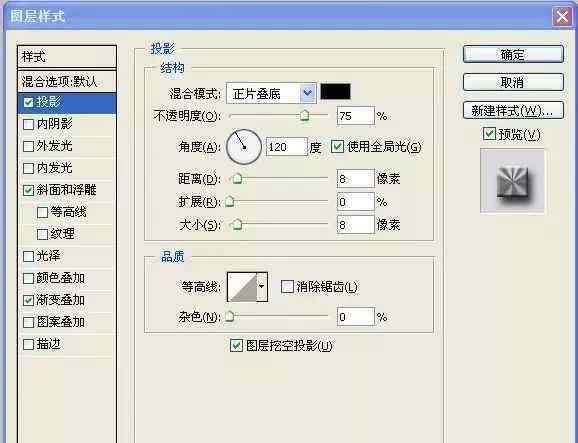Open the contour curve picker thumbnail
Screen dimensions: 578x443
242,287
